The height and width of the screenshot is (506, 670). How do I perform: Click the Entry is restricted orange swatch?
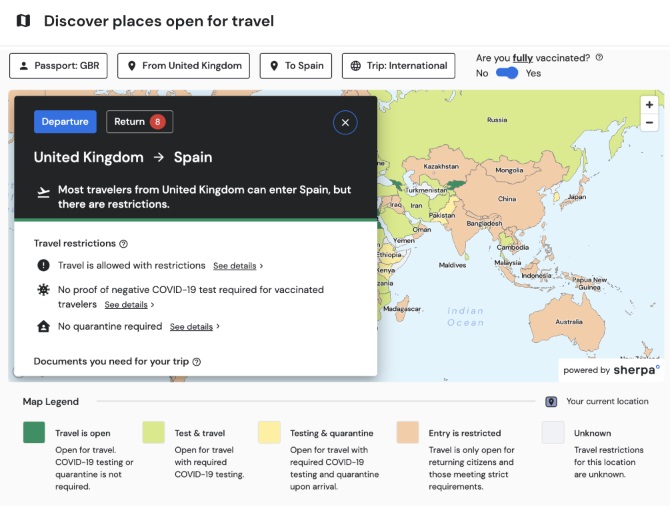coord(408,432)
